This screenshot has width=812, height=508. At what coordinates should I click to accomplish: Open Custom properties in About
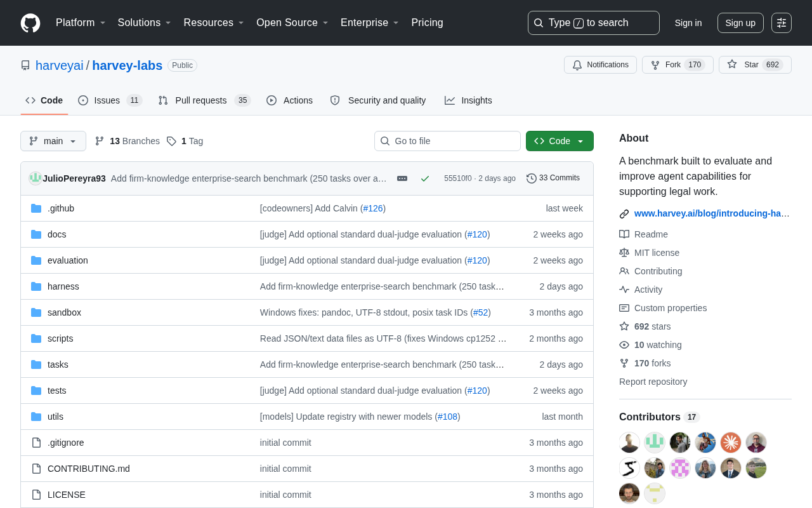pos(671,308)
